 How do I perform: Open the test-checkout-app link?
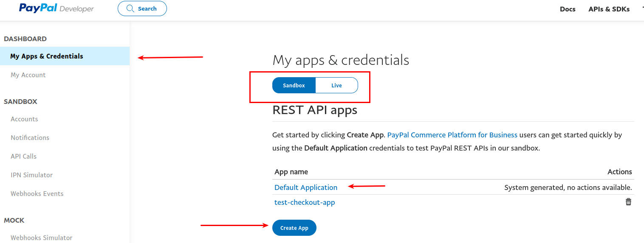point(305,202)
